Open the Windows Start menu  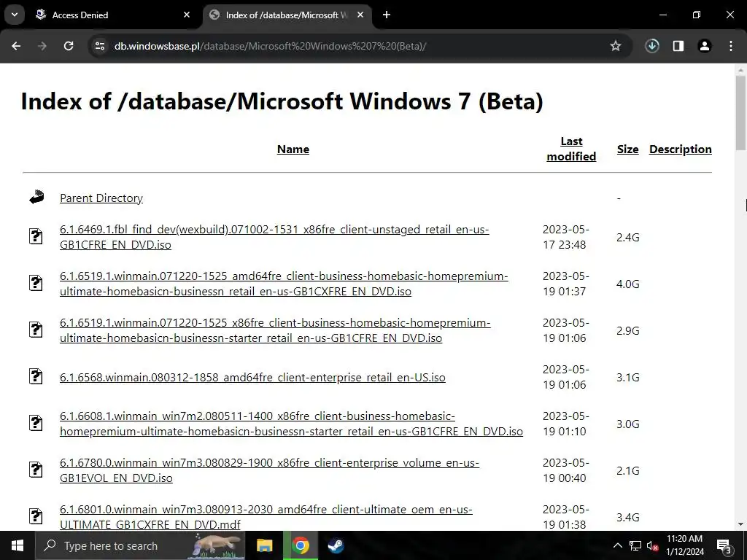pos(18,545)
